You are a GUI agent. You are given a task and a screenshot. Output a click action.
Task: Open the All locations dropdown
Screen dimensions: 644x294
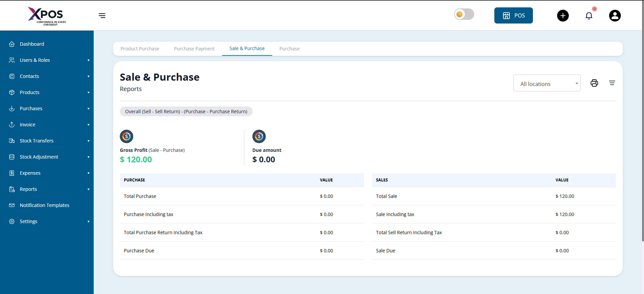tap(546, 83)
